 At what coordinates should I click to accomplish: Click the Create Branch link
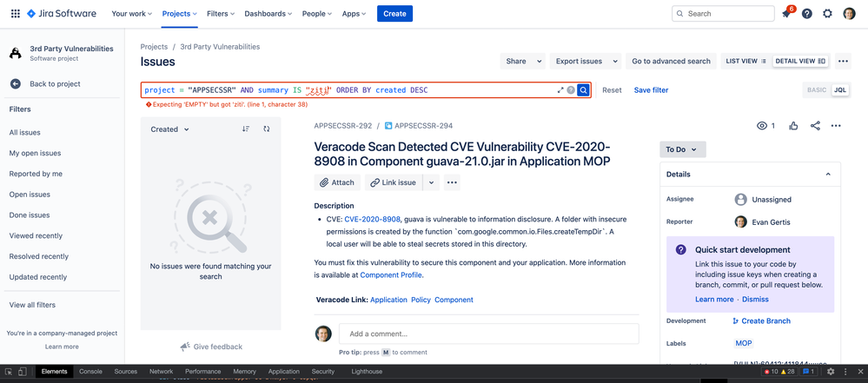point(762,321)
